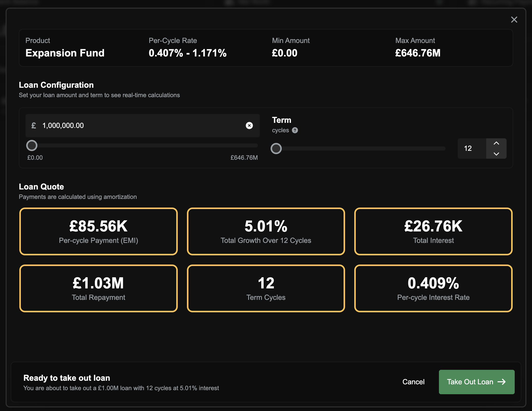Select the Total Growth Over 12 Cycles card
This screenshot has width=532, height=411.
tap(266, 231)
